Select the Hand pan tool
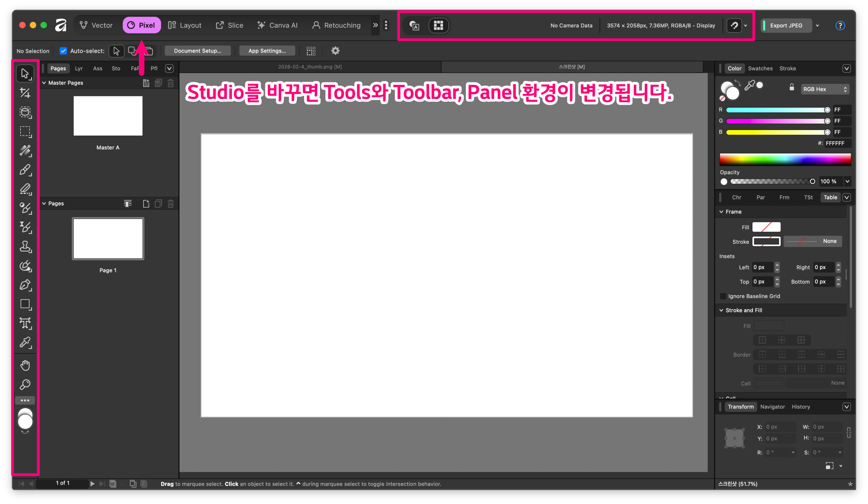868x504 pixels. (25, 365)
